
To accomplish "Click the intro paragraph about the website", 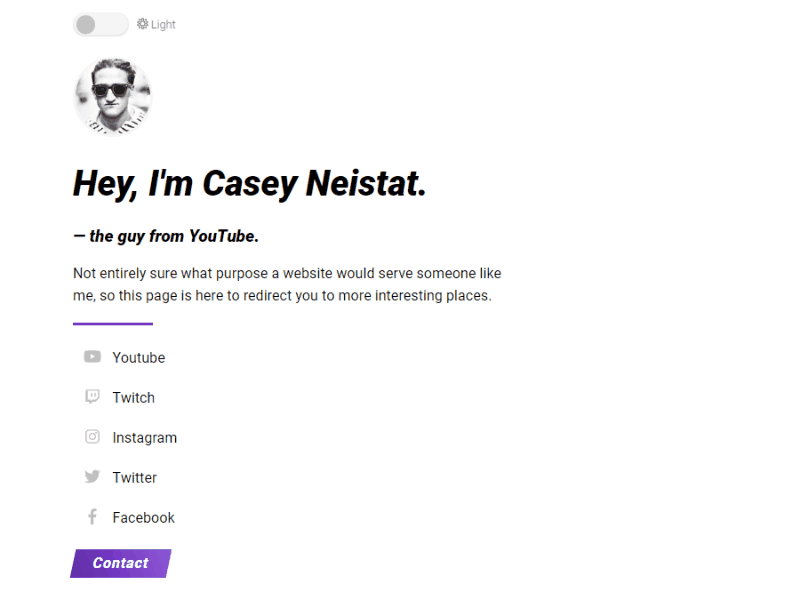I will (x=286, y=284).
